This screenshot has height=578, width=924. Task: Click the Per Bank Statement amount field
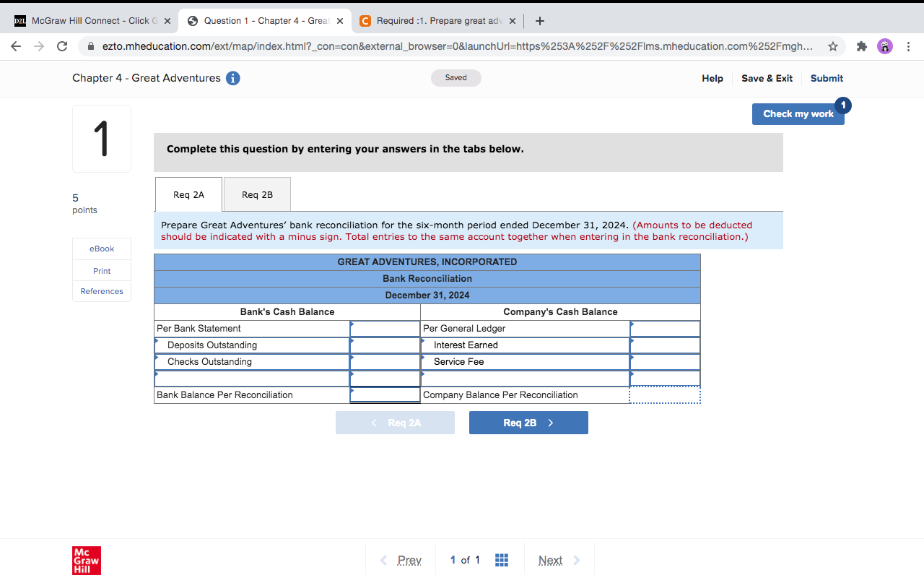[x=385, y=329]
